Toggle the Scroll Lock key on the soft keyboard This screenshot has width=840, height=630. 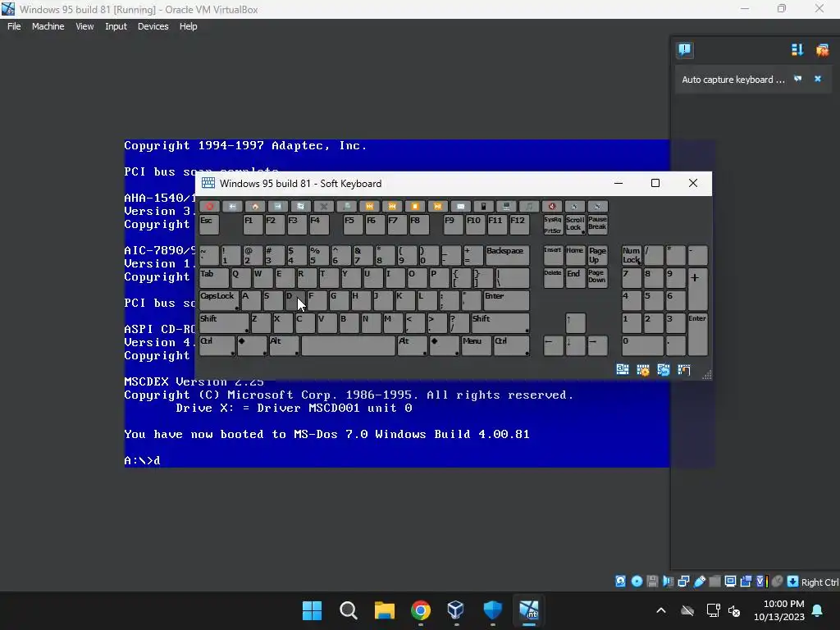coord(575,225)
